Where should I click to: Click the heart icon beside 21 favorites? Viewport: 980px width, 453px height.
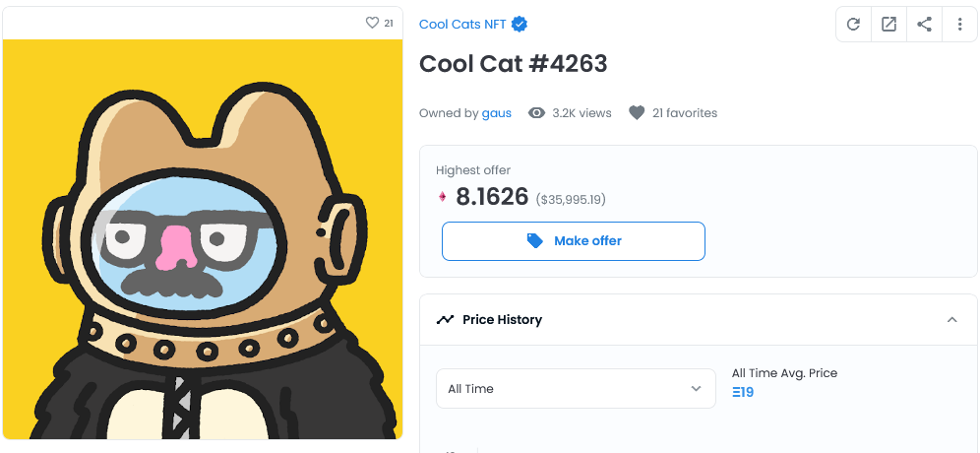637,113
